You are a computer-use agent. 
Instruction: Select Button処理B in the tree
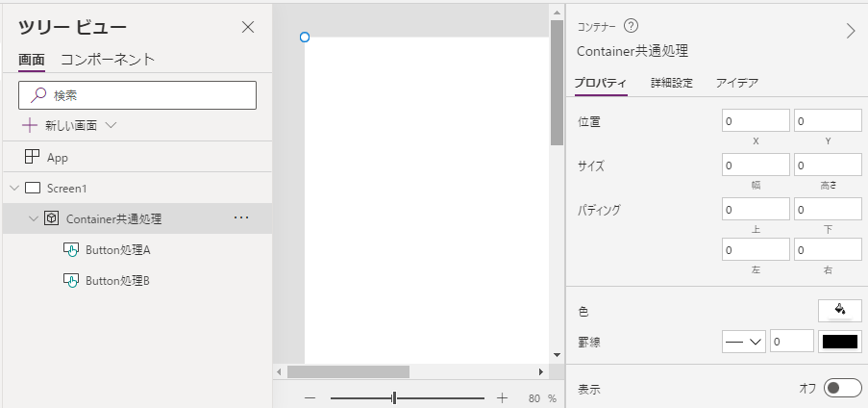137,281
